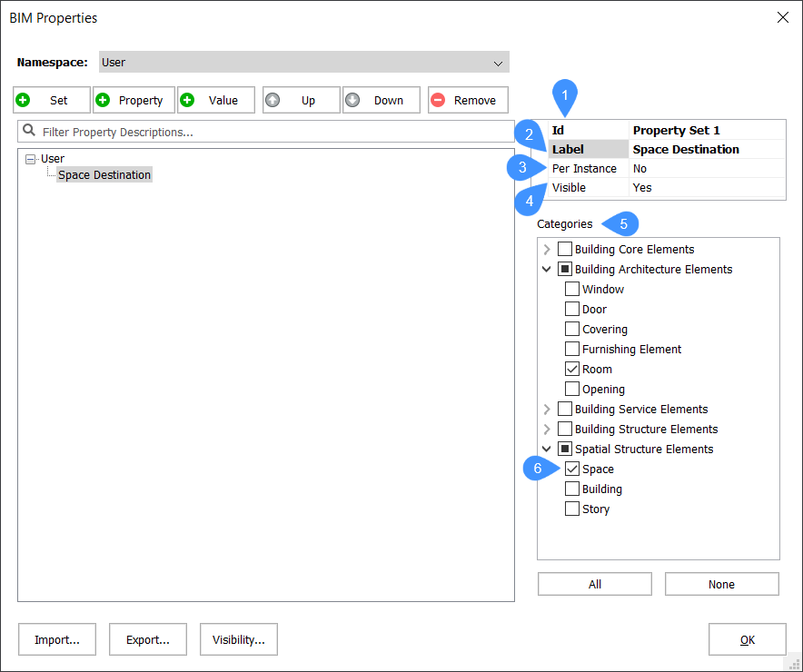Collapse the User tree node
Screen dimensions: 803x672
click(31, 159)
